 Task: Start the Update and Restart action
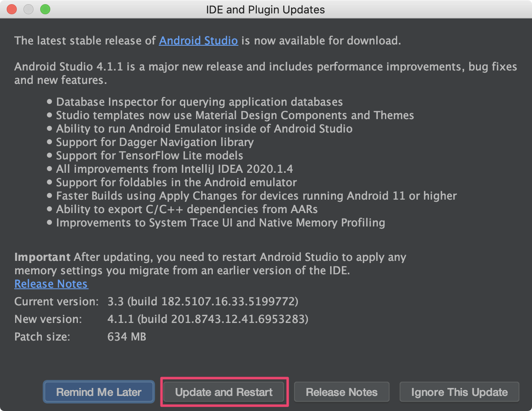click(224, 392)
